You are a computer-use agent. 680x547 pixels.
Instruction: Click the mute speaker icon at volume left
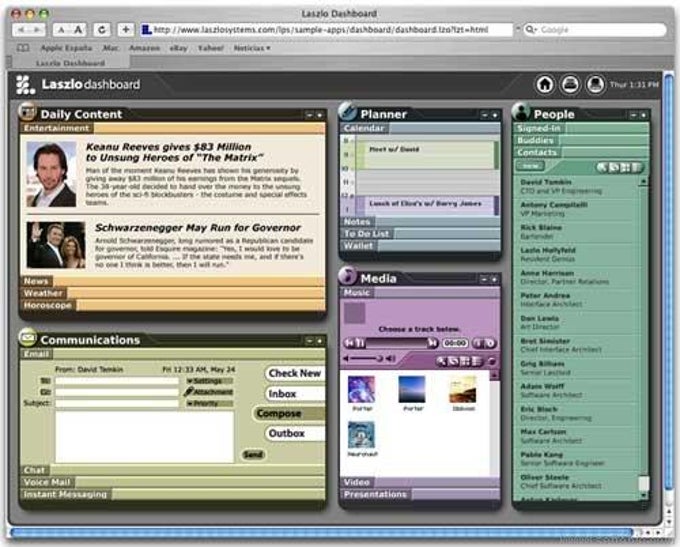(x=346, y=358)
